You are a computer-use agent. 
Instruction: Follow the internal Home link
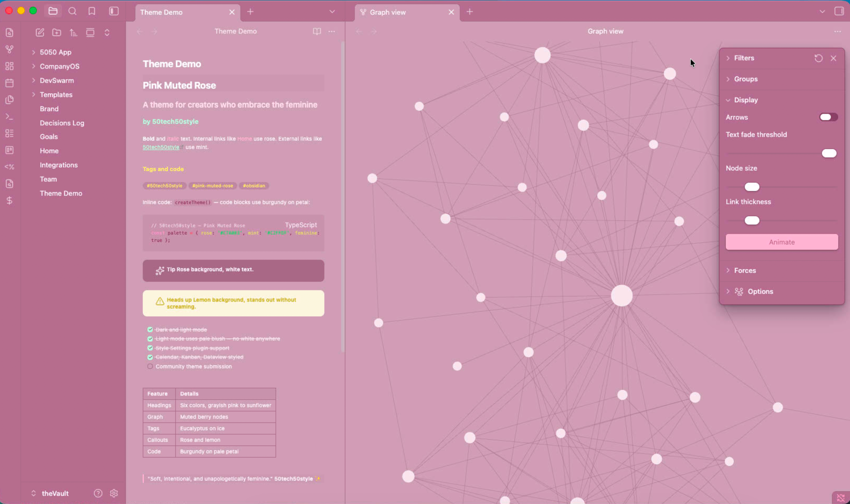pyautogui.click(x=245, y=139)
